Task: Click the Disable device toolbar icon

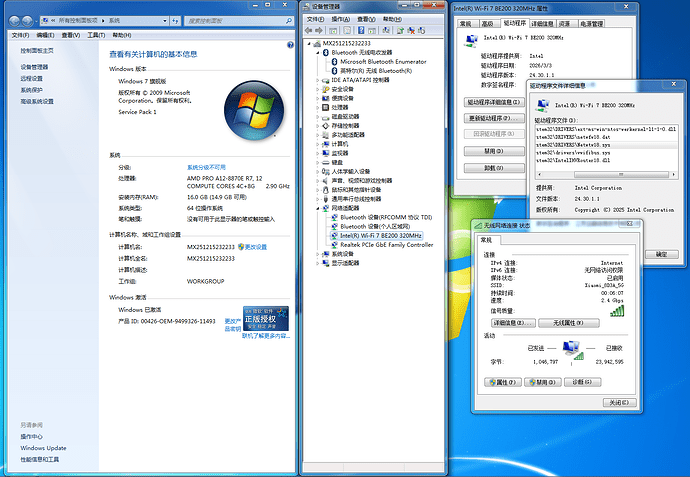Action: [422, 30]
